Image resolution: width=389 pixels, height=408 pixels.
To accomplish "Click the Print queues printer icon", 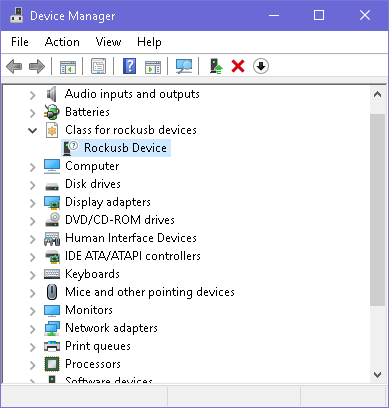I will point(52,346).
